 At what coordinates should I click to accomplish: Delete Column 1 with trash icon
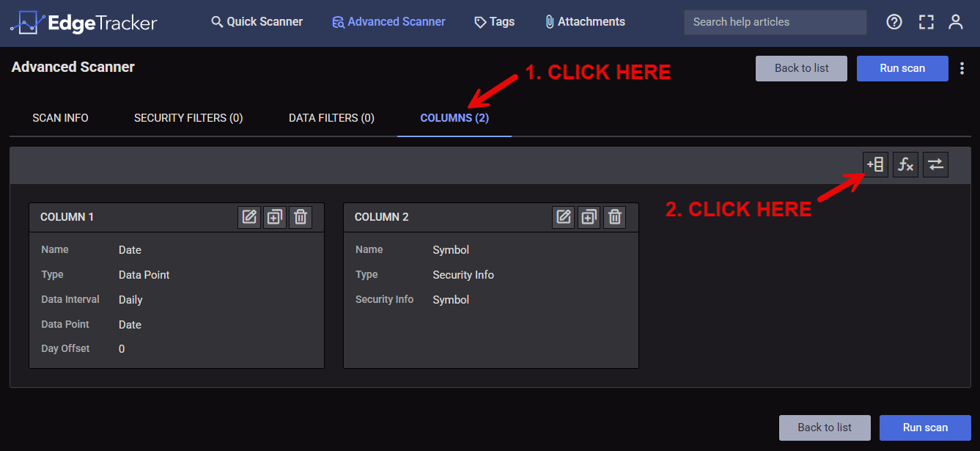click(301, 217)
